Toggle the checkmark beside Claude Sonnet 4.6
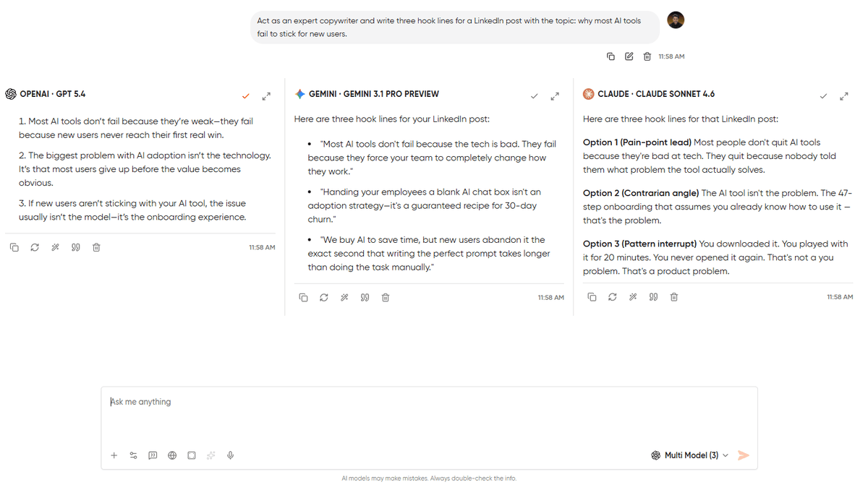This screenshot has width=868, height=485. point(823,95)
